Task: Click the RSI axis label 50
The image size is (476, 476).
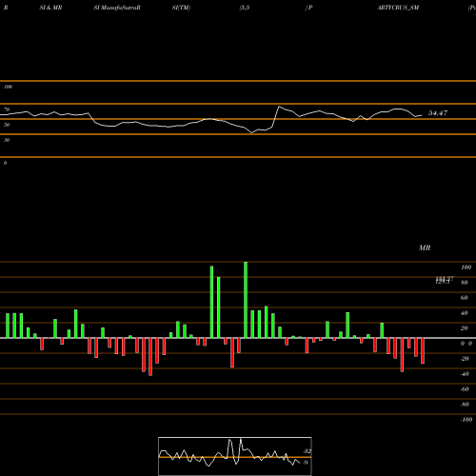Action: click(7, 125)
